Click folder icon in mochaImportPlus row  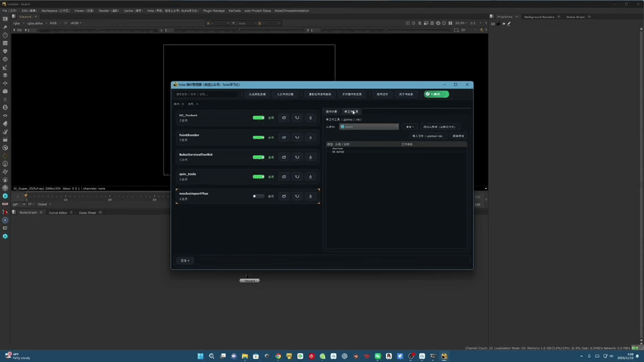pyautogui.click(x=284, y=196)
